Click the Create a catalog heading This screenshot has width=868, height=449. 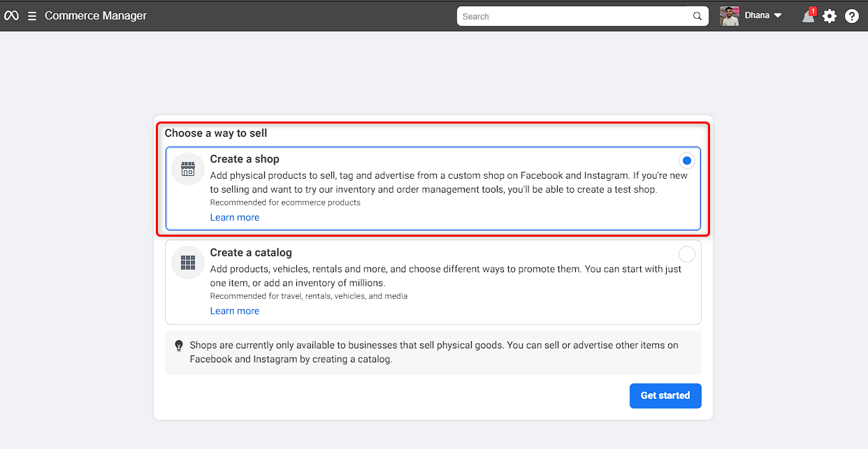point(251,253)
